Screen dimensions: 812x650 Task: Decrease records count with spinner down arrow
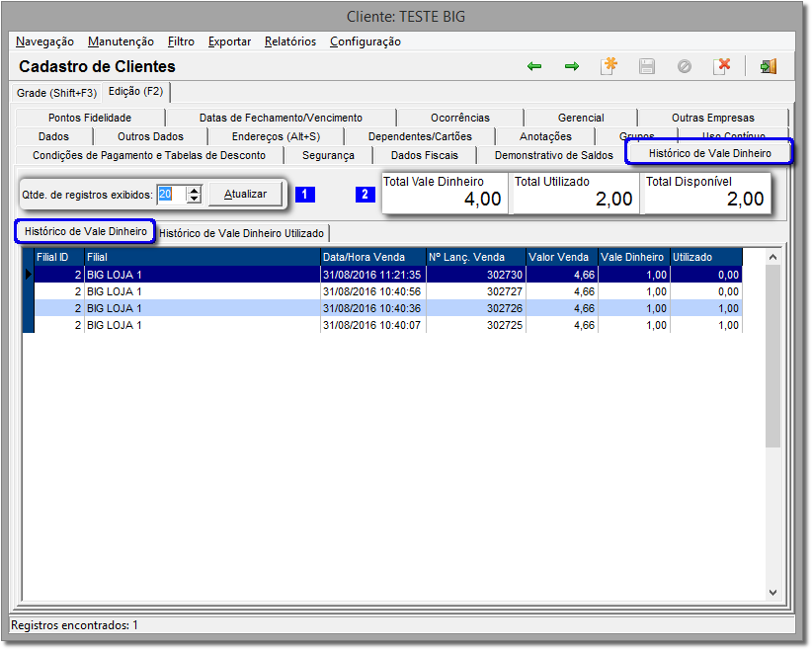pyautogui.click(x=195, y=199)
